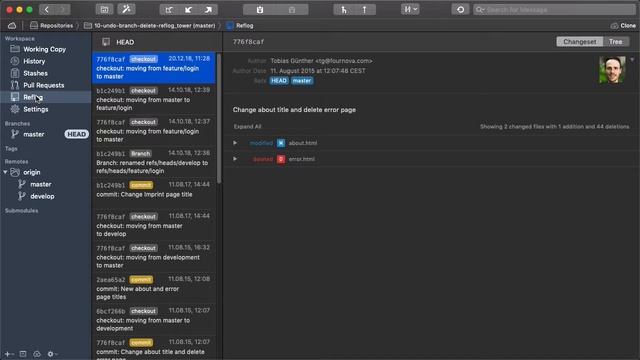
Task: Select reflog entry b1c249b1 moving from master to feature/login
Action: [x=154, y=99]
